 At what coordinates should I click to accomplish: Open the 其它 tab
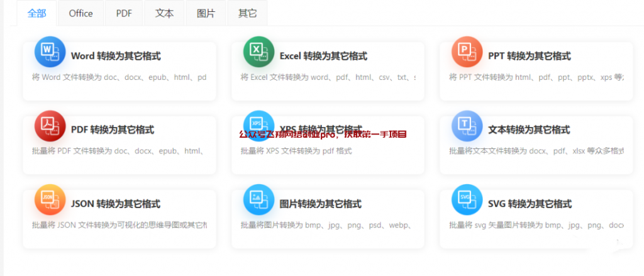click(x=247, y=13)
